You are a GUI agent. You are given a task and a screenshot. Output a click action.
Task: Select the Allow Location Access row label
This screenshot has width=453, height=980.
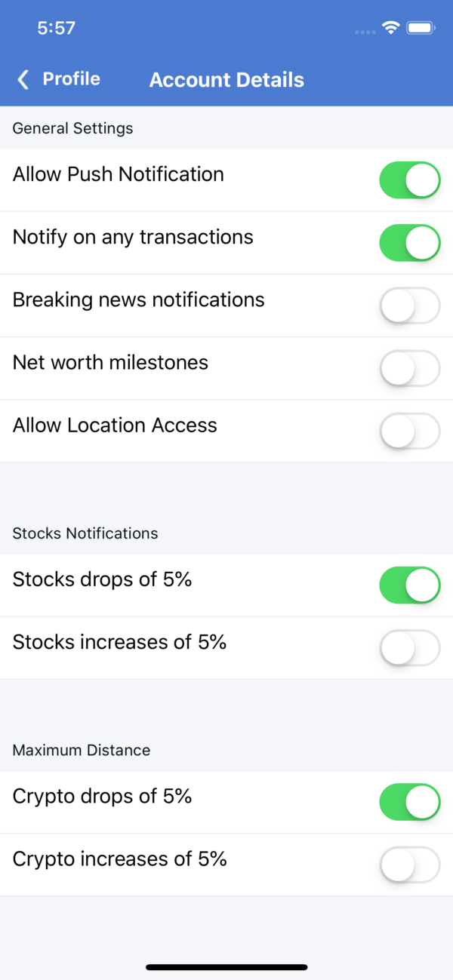[115, 425]
